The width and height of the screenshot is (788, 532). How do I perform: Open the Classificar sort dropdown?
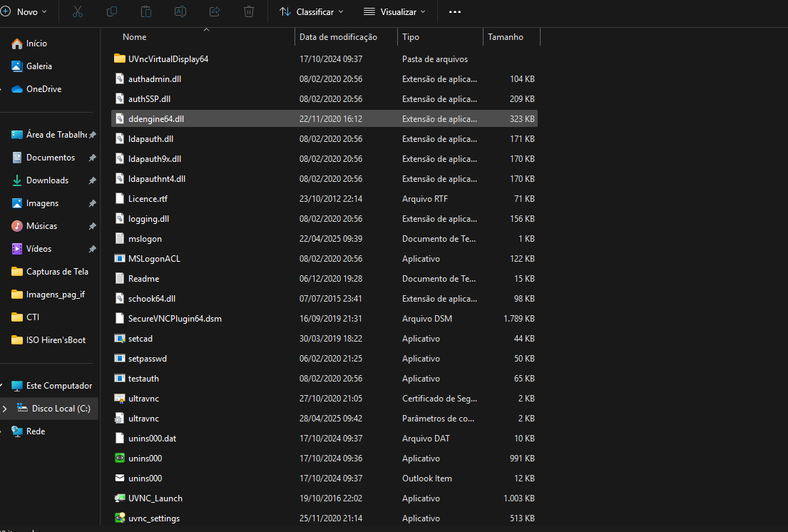[x=312, y=11]
